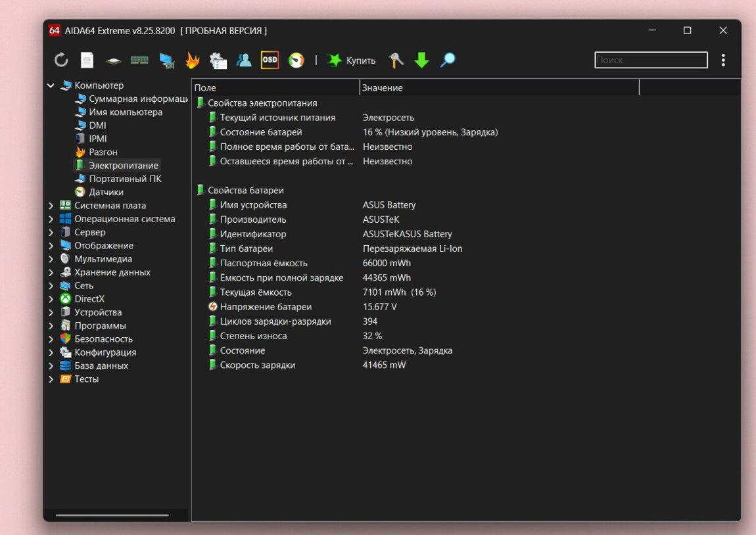Launch the flame stability test icon
756x535 pixels.
(x=192, y=60)
